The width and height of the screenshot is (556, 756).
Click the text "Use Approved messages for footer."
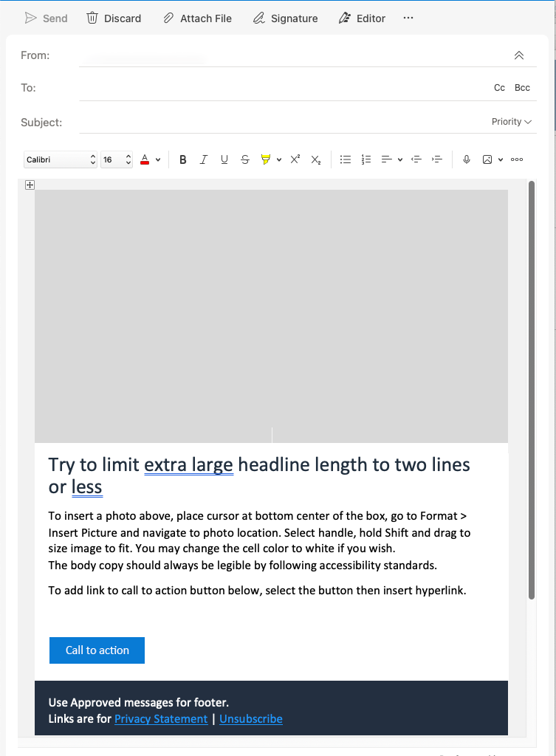tap(138, 703)
